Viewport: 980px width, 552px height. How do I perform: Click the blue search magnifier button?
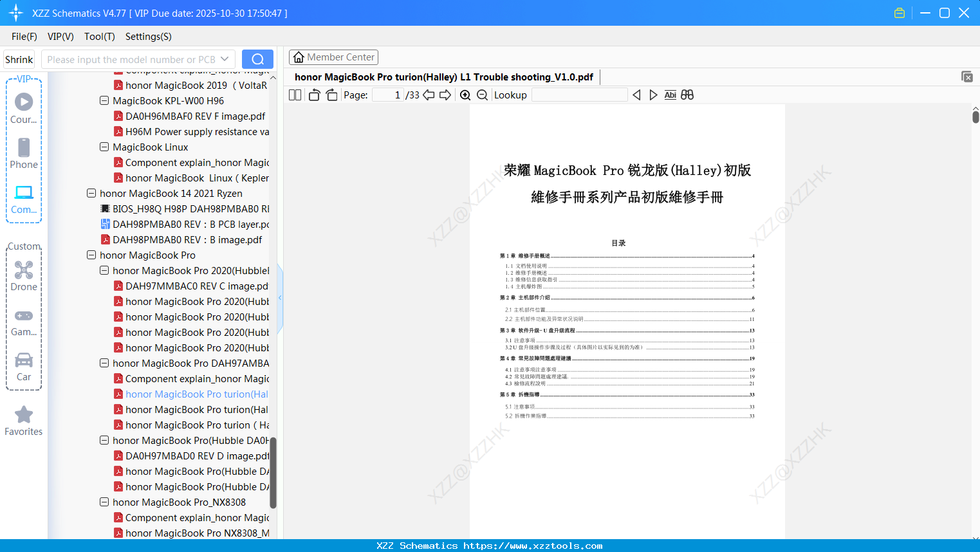tap(257, 59)
